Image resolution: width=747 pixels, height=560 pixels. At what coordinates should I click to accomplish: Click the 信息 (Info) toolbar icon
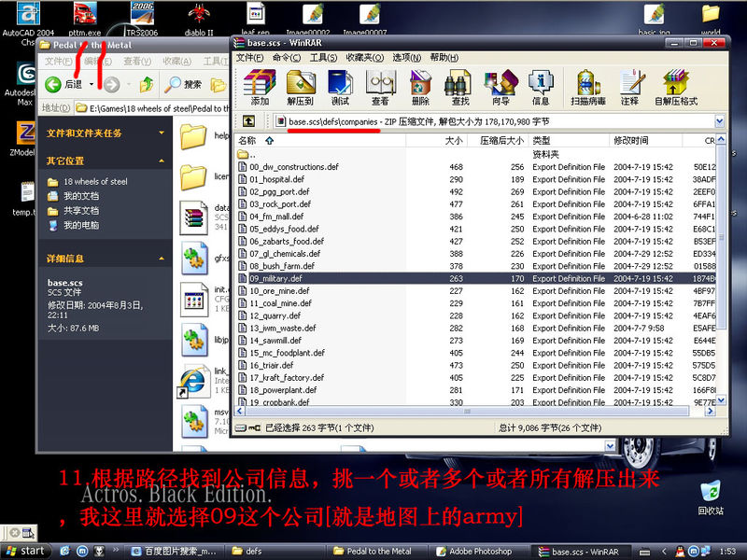click(x=541, y=87)
